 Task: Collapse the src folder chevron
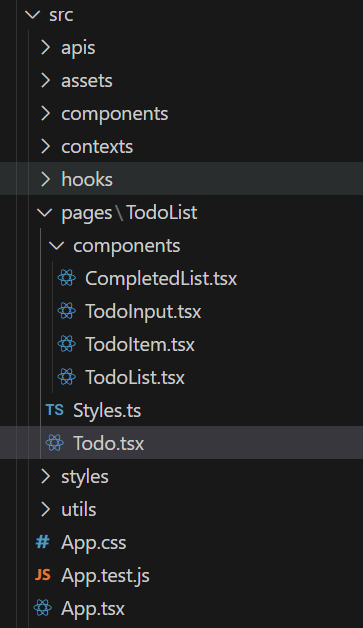[x=32, y=15]
